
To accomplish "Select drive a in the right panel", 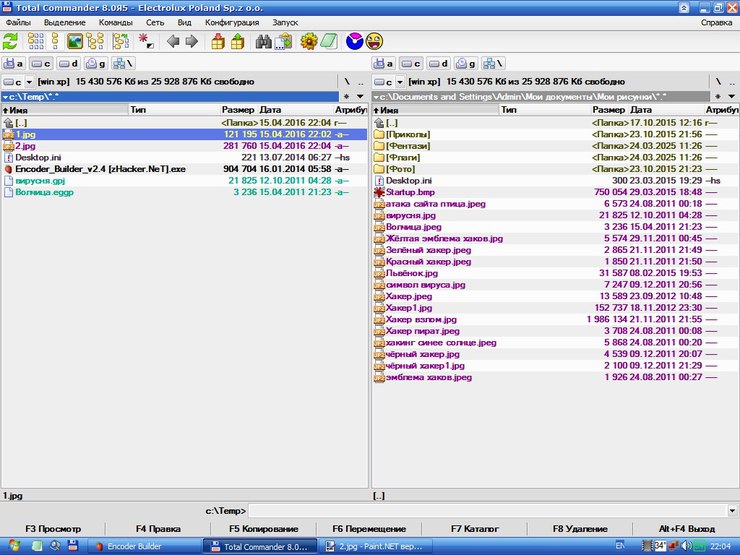I will coord(383,63).
